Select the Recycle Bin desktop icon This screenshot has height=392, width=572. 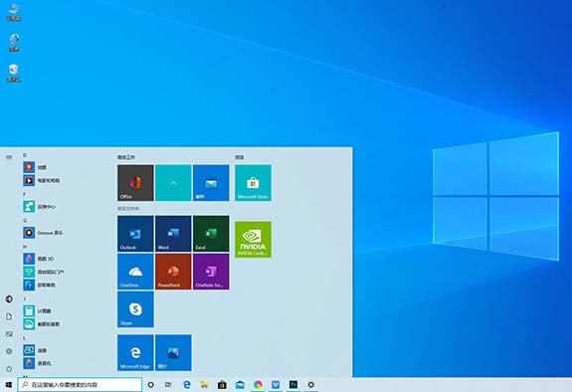(14, 73)
